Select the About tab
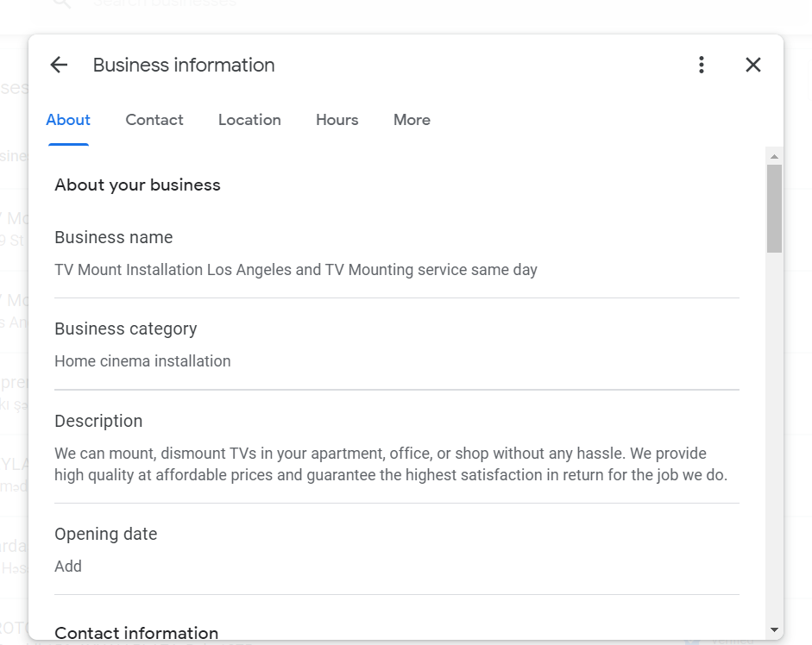This screenshot has width=812, height=645. (68, 120)
